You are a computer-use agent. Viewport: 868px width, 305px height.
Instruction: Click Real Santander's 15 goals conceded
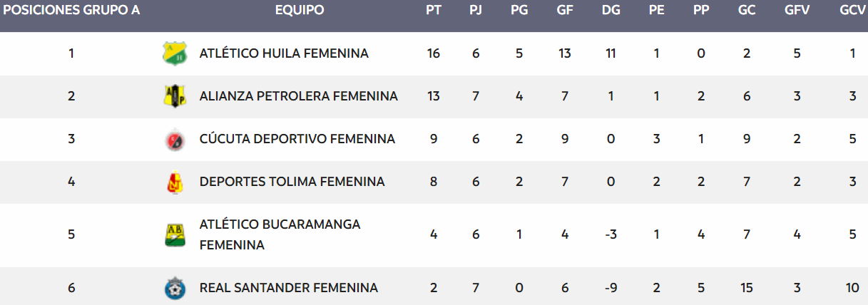tap(747, 288)
